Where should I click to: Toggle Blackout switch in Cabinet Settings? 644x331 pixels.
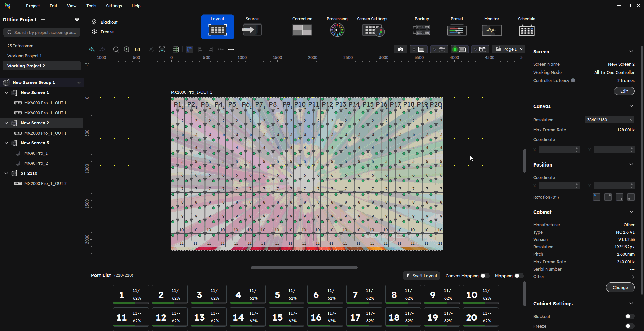pos(629,316)
